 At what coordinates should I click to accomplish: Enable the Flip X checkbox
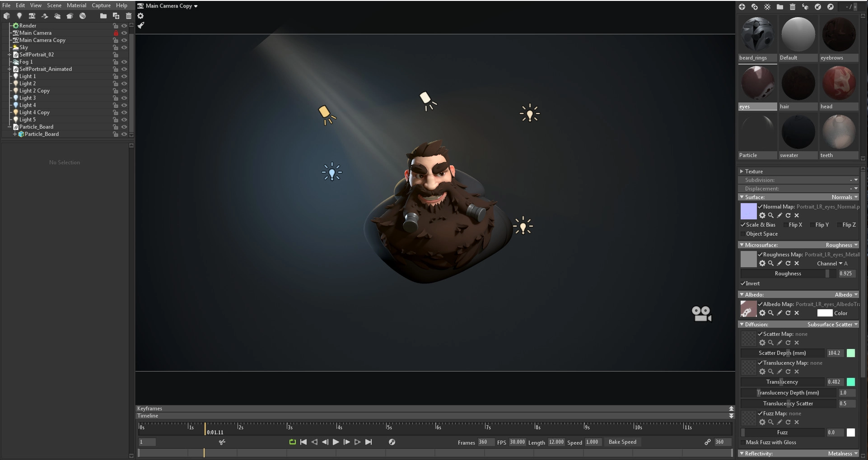click(785, 225)
